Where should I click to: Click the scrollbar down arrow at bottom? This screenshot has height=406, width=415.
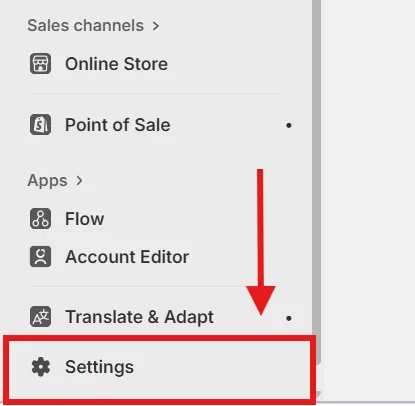pyautogui.click(x=317, y=395)
